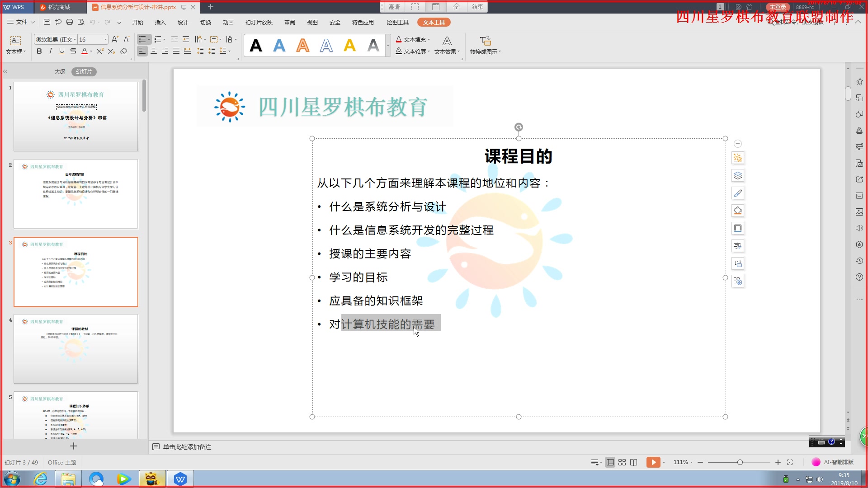This screenshot has height=488, width=868.
Task: Center align the text
Action: coord(154,51)
